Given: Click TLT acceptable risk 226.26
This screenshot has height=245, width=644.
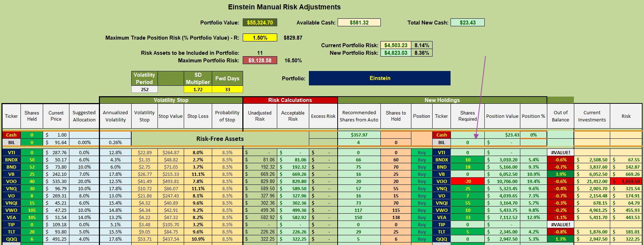Looking at the screenshot, I should 293,232.
